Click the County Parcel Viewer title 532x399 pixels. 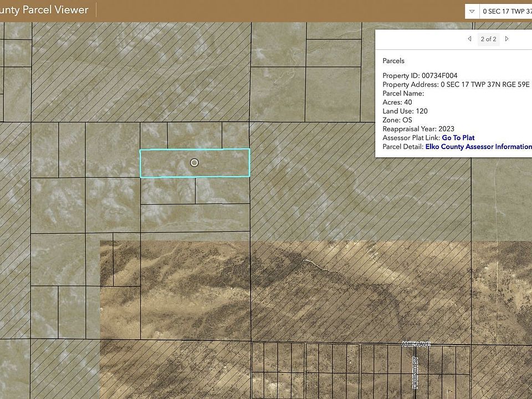44,9
